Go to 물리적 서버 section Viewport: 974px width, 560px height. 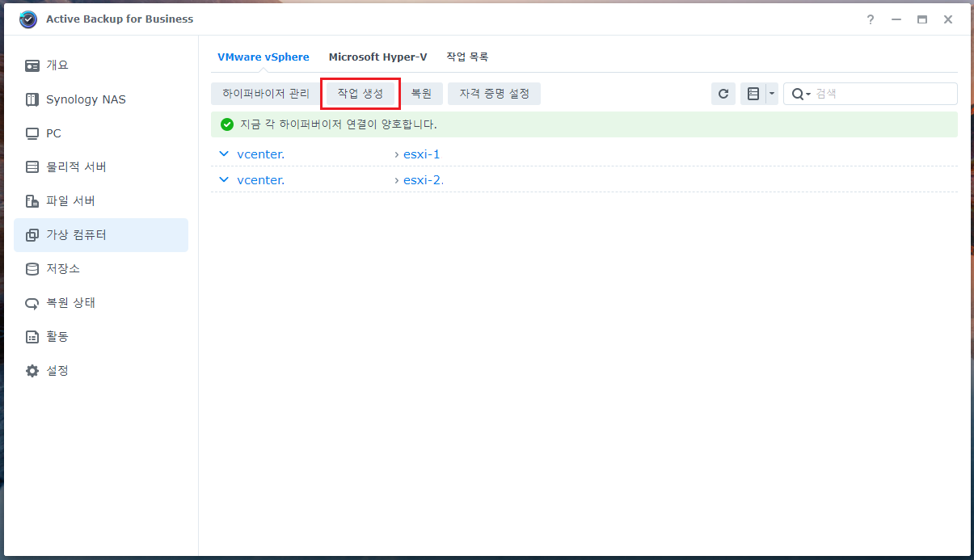(x=101, y=167)
